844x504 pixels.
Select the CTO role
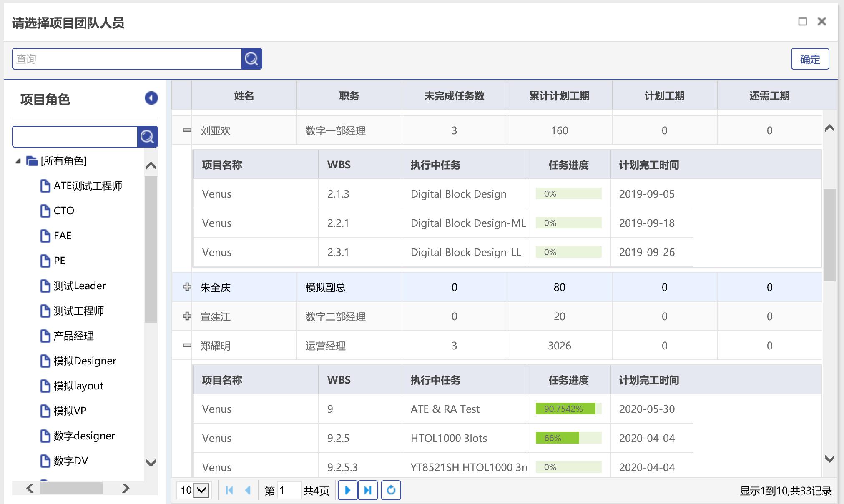point(63,211)
